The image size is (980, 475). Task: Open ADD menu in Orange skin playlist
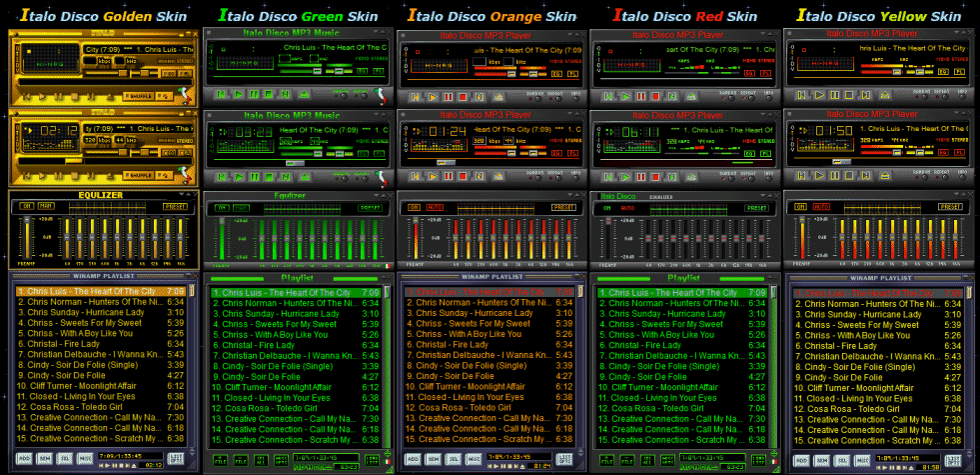click(x=413, y=459)
